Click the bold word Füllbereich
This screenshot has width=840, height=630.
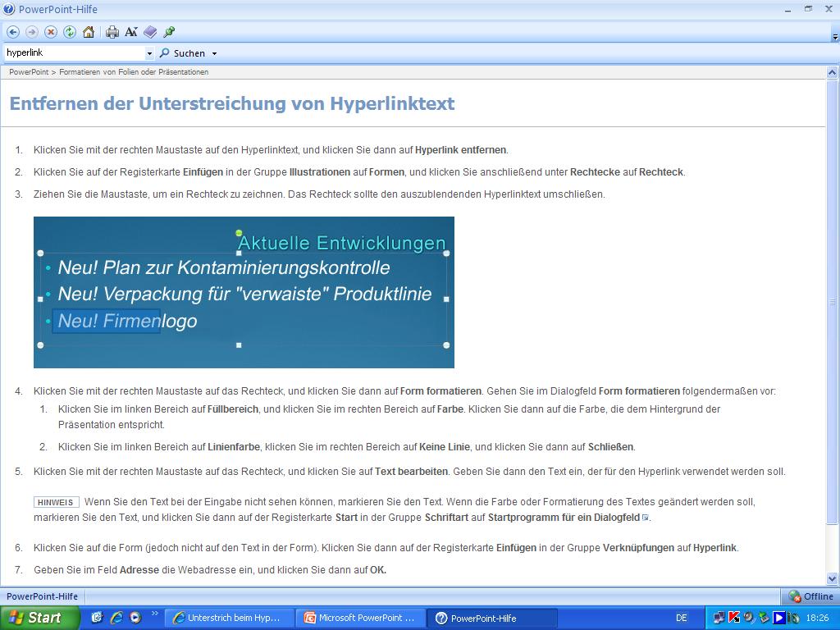[233, 409]
